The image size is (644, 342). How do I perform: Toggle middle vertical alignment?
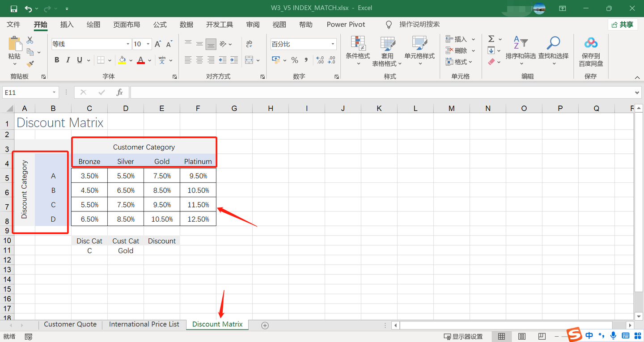click(x=199, y=44)
